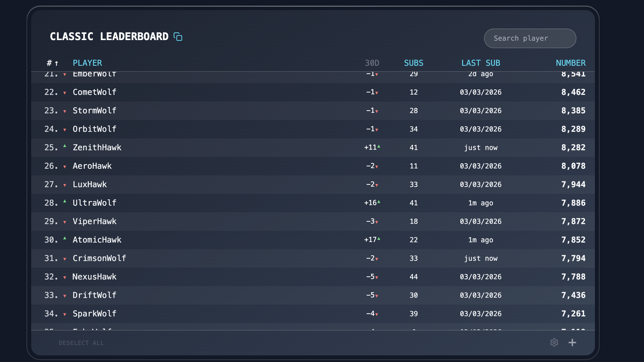Open settings via the gear icon

tap(555, 343)
